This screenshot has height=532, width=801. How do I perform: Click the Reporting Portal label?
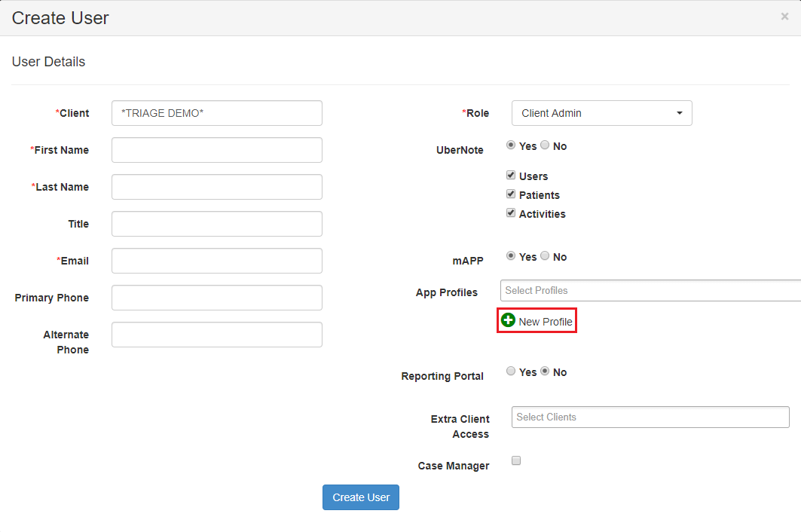(442, 376)
